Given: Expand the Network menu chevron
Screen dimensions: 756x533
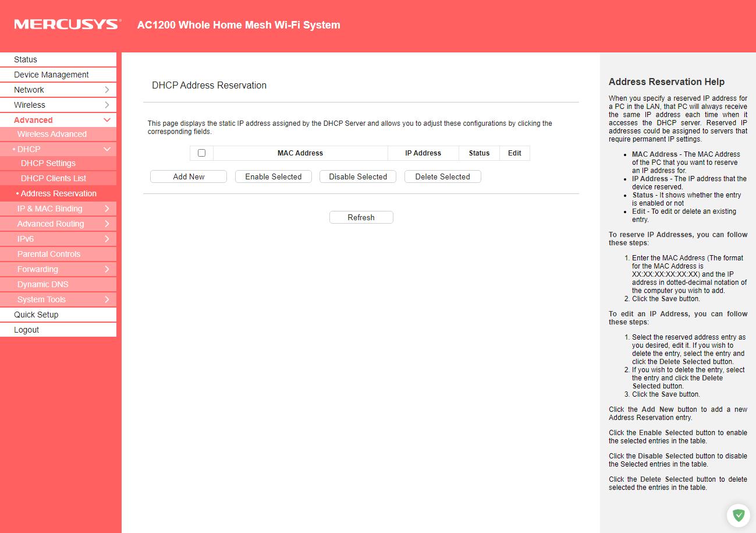Looking at the screenshot, I should click(x=107, y=90).
